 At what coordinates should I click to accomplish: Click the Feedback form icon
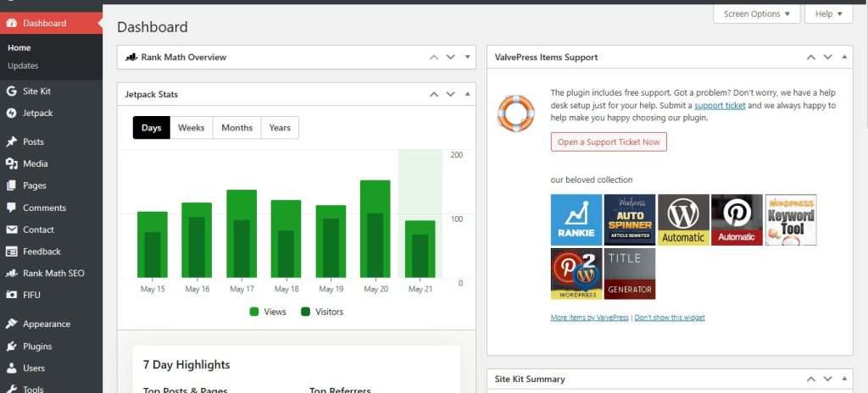(12, 252)
